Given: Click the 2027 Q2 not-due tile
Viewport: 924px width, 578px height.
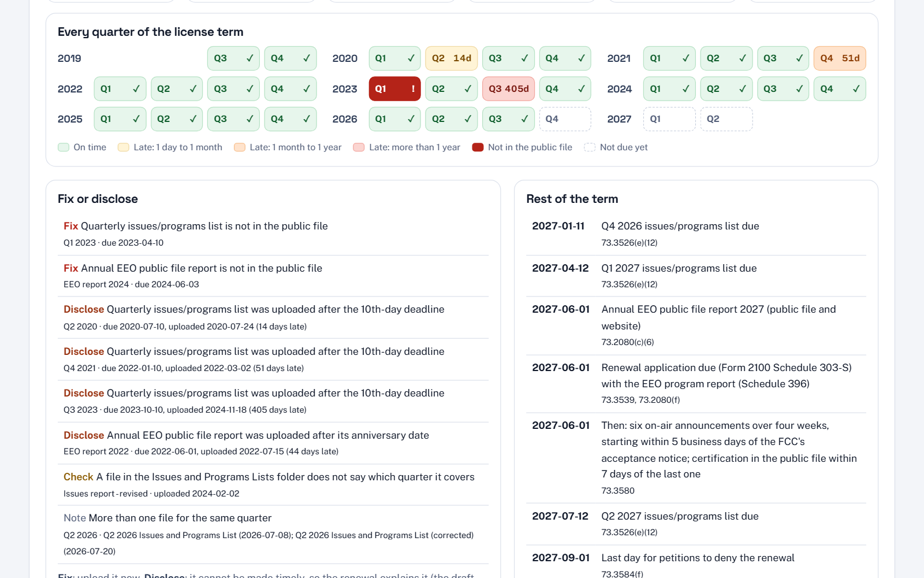Looking at the screenshot, I should 726,119.
